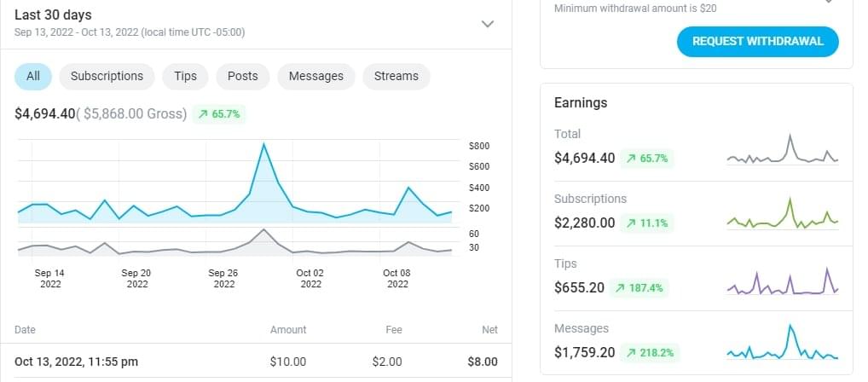Collapse the withdrawal panel chevron at top right

coord(827,3)
